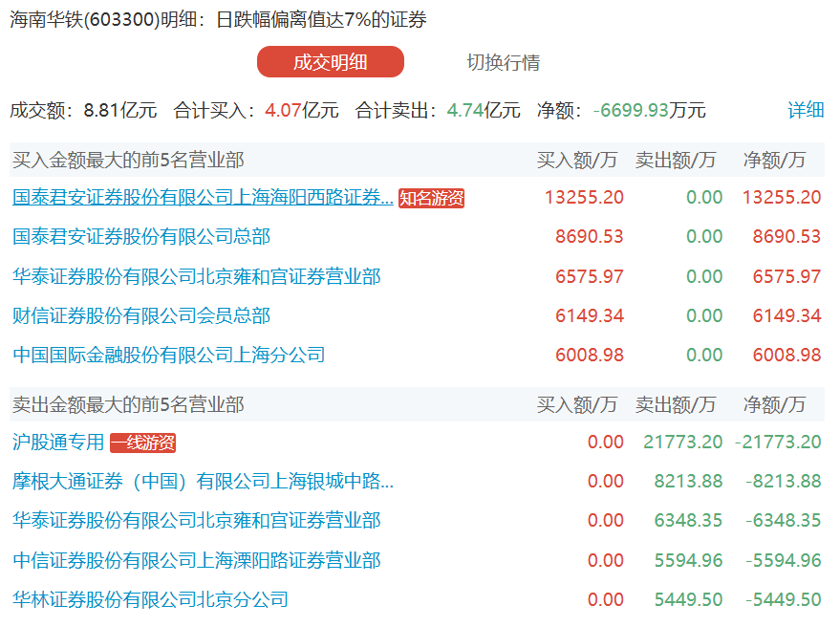Click the 净额 -6699.93万元 value
The height and width of the screenshot is (627, 840).
(x=649, y=111)
